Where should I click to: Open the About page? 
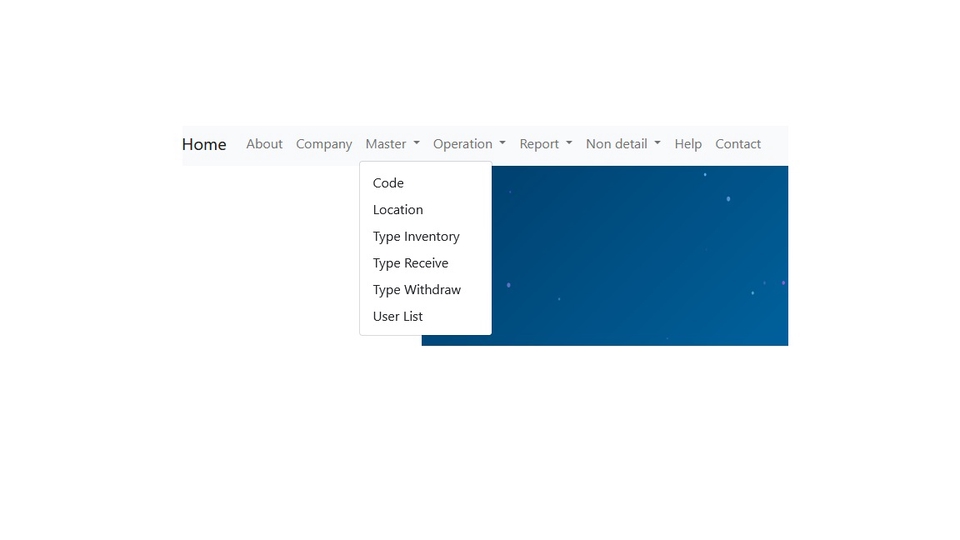pos(264,144)
